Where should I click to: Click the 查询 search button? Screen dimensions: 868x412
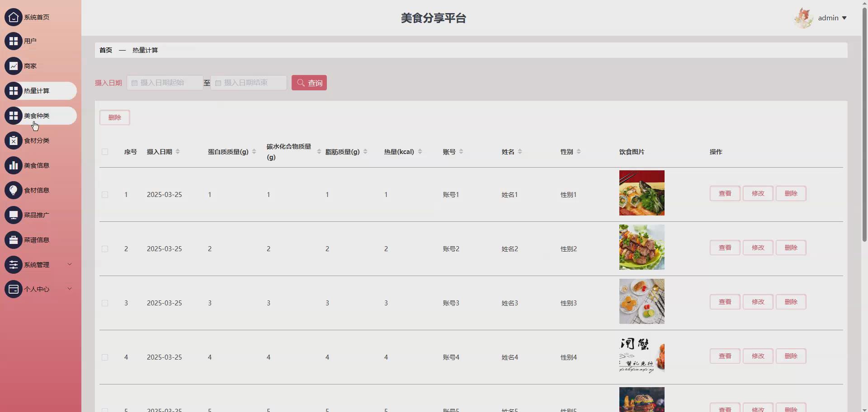(x=309, y=83)
